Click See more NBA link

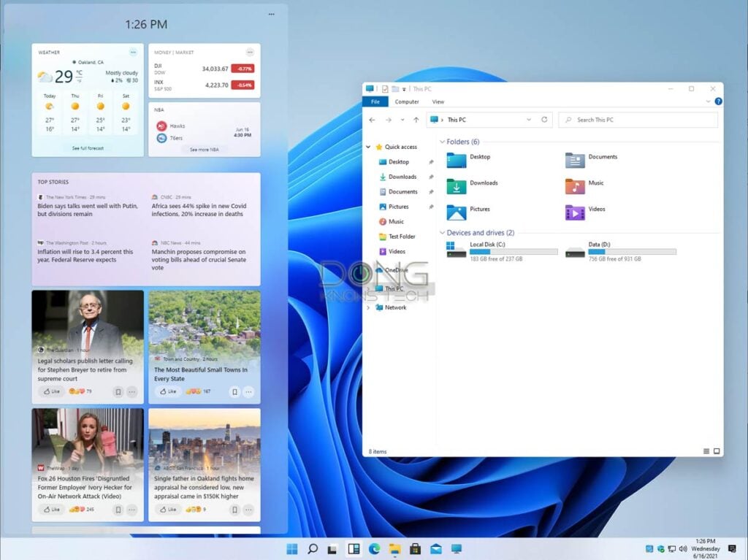[x=205, y=150]
